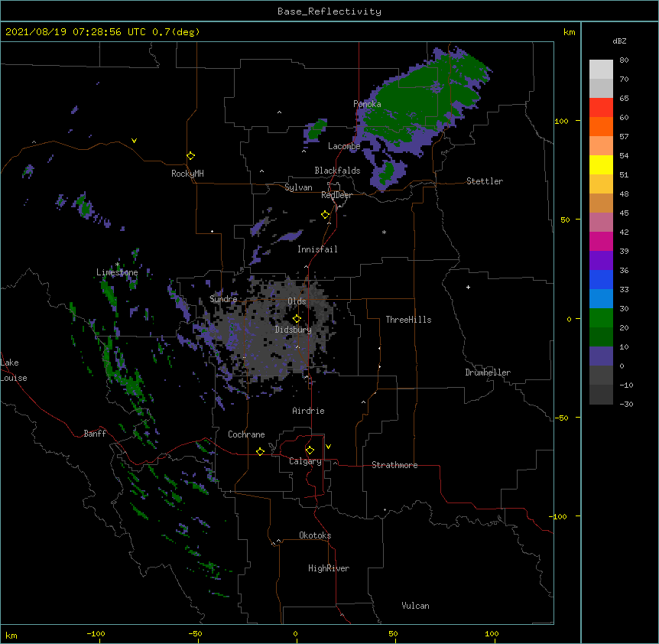Click the HighRiver town label

[329, 568]
